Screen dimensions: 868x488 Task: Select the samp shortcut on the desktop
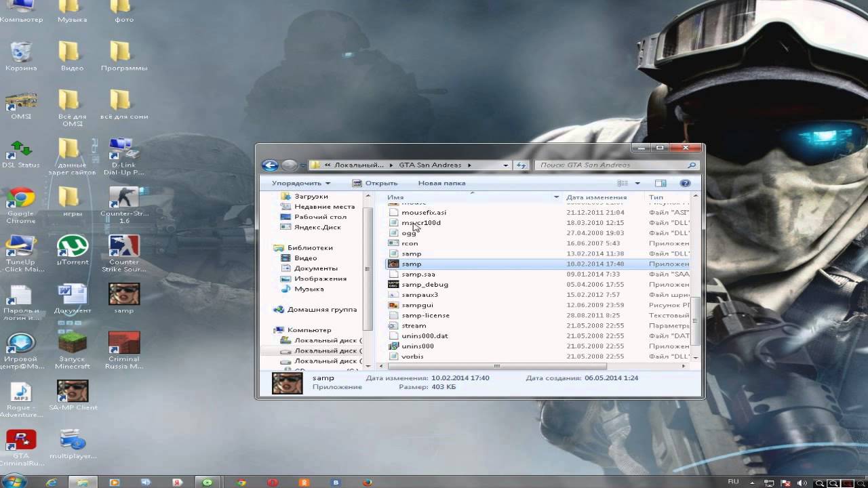pos(124,299)
